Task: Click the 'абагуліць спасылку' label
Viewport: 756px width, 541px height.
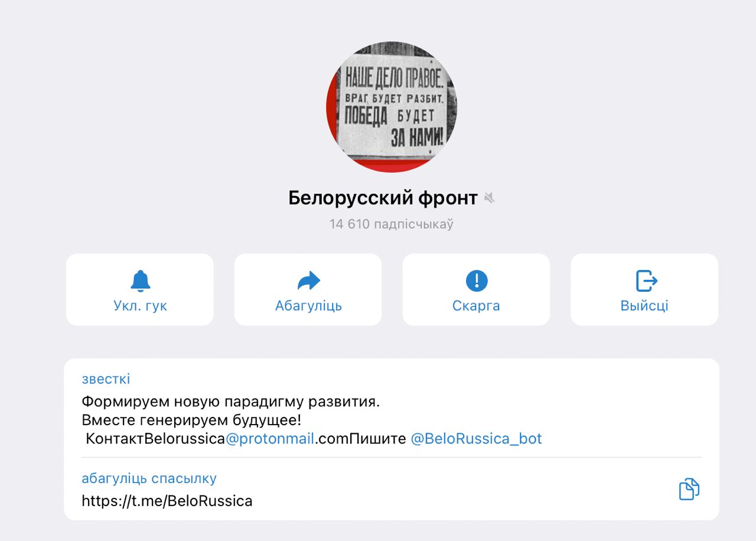Action: coord(149,478)
